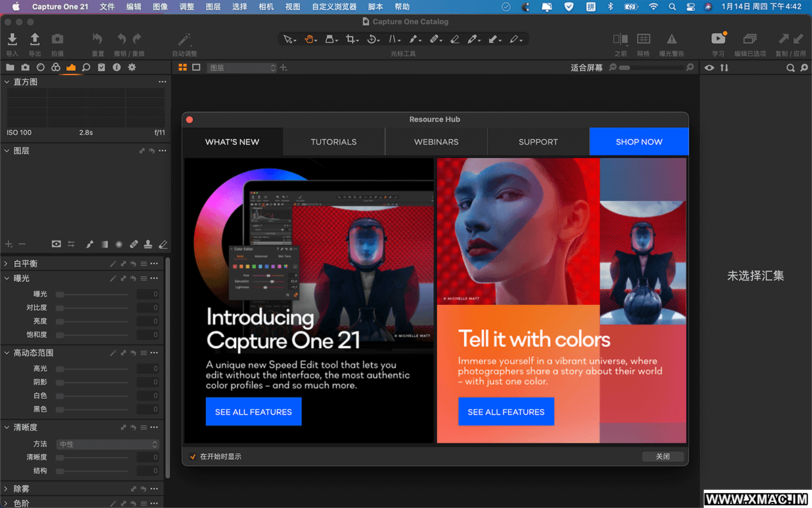Collapse the 清晰度 panel
Screen dimensions: 812x508
tap(6, 427)
